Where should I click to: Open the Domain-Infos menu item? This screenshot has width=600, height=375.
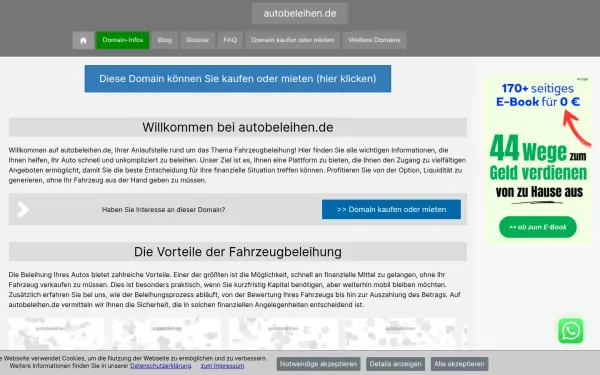pyautogui.click(x=122, y=40)
